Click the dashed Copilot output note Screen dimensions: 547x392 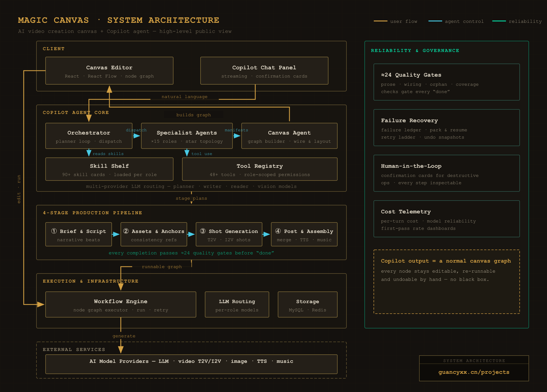[447, 282]
